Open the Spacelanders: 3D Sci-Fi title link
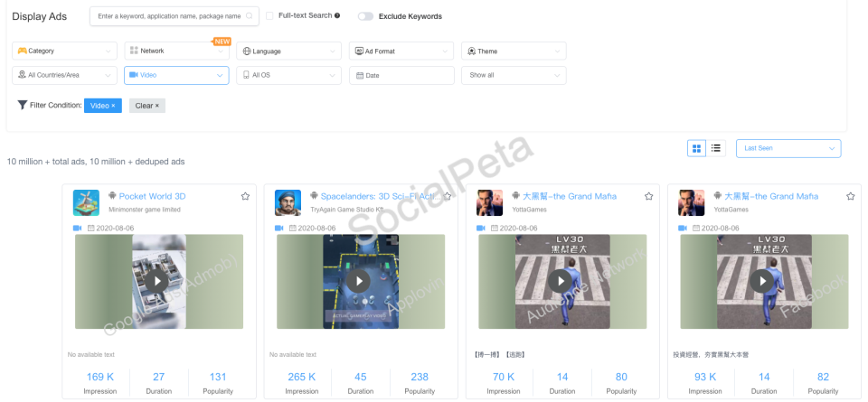 coord(381,196)
